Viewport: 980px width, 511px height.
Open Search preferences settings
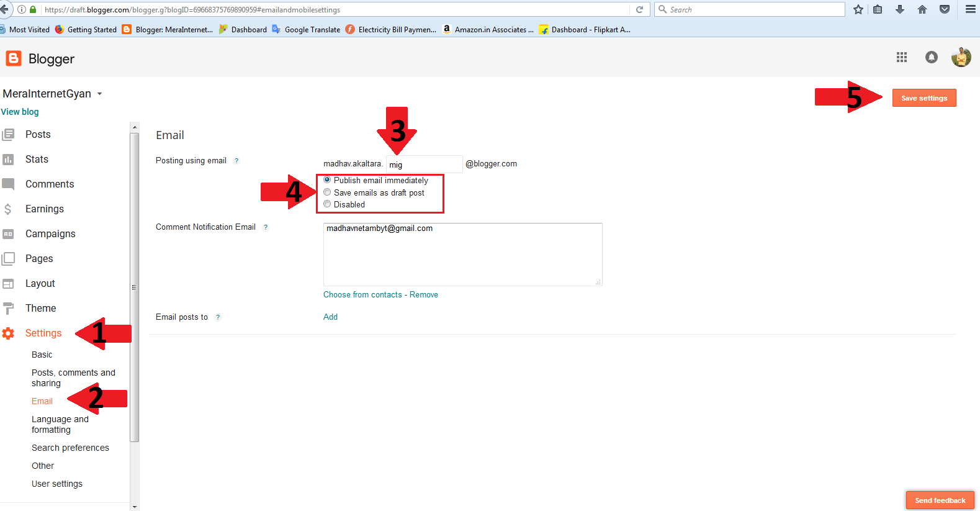[x=70, y=448]
